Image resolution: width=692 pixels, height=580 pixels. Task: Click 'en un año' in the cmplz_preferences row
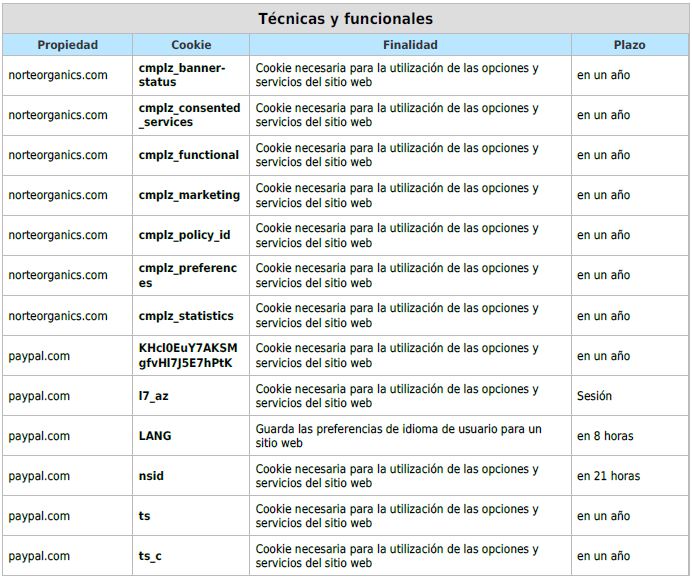pos(603,275)
